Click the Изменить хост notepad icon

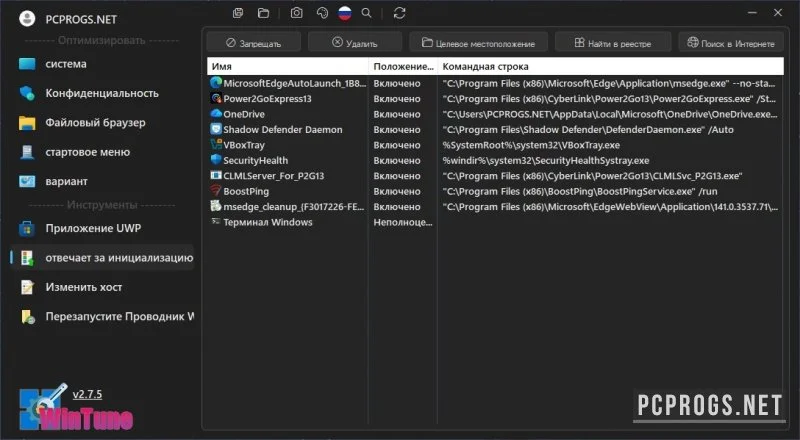[27, 287]
